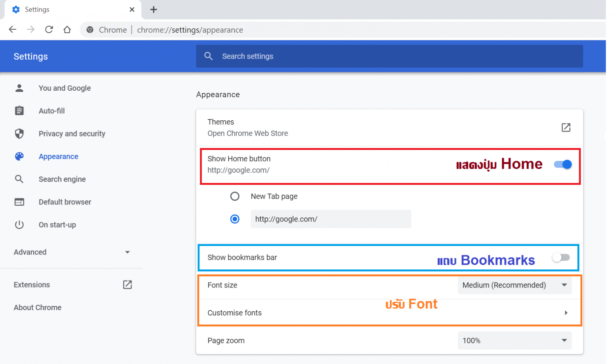Open On start-up settings

(57, 224)
